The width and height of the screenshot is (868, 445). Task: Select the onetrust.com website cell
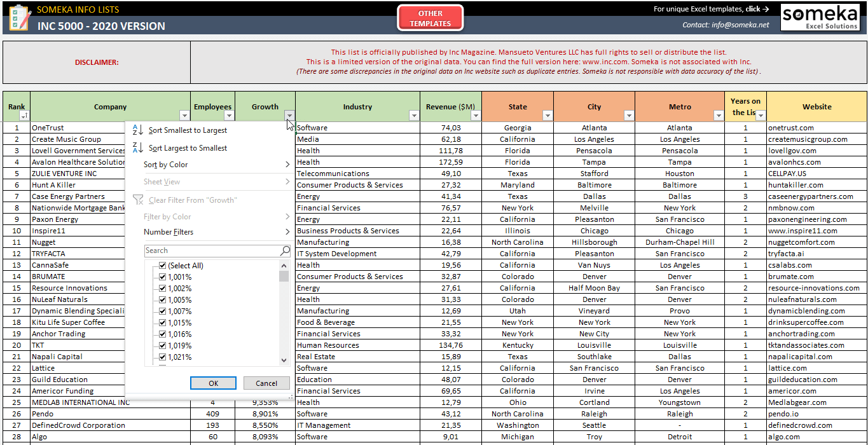click(x=816, y=128)
